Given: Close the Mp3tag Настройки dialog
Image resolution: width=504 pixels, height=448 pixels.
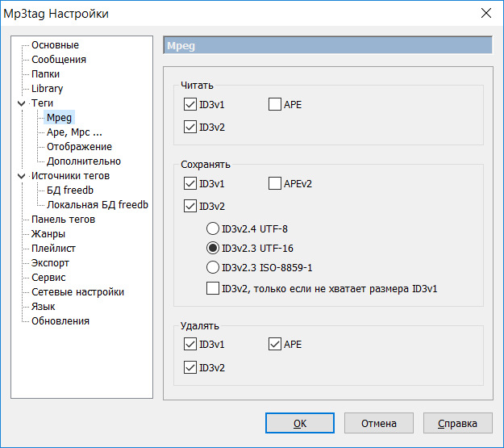Looking at the screenshot, I should (x=486, y=13).
